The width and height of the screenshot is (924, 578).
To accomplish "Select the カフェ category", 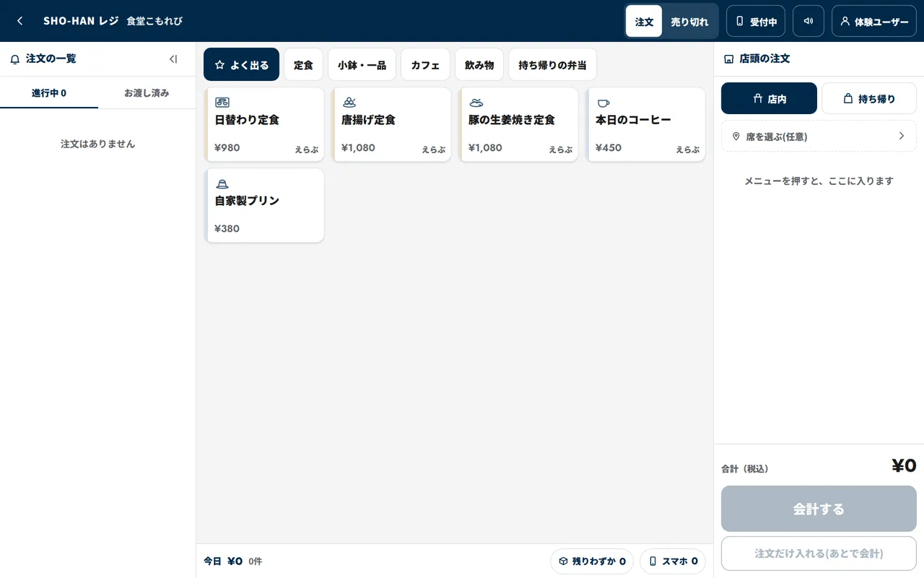I will click(x=425, y=64).
